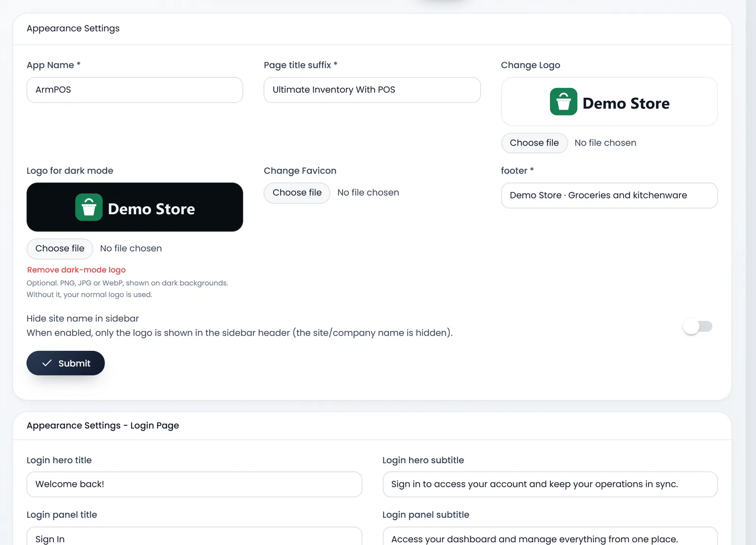Edit the Page title suffix field
This screenshot has height=545, width=756.
372,90
